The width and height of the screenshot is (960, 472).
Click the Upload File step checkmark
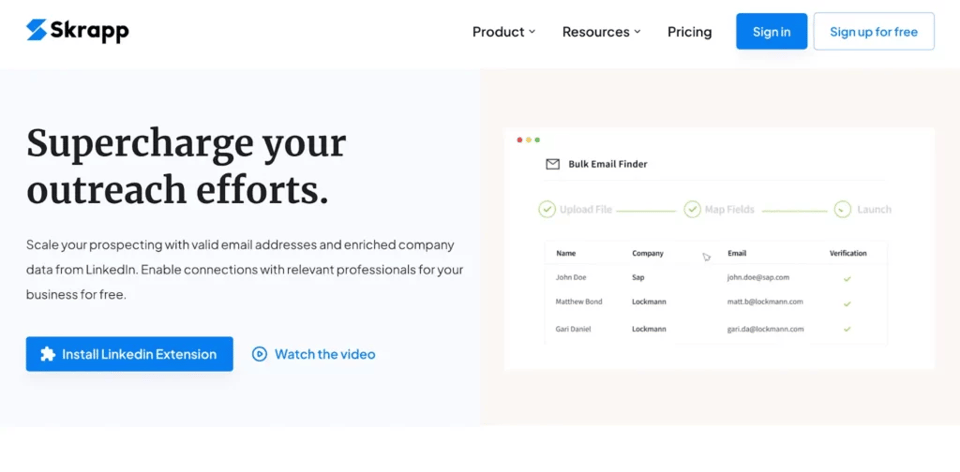547,209
